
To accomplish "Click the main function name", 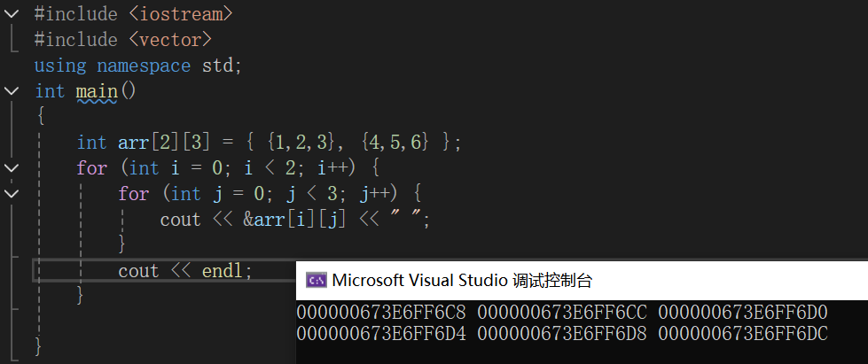I will (97, 90).
